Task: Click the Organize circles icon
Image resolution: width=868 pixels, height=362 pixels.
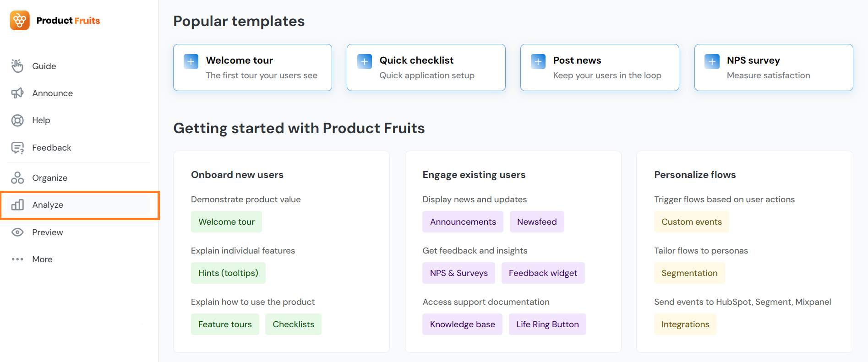Action: pyautogui.click(x=17, y=178)
